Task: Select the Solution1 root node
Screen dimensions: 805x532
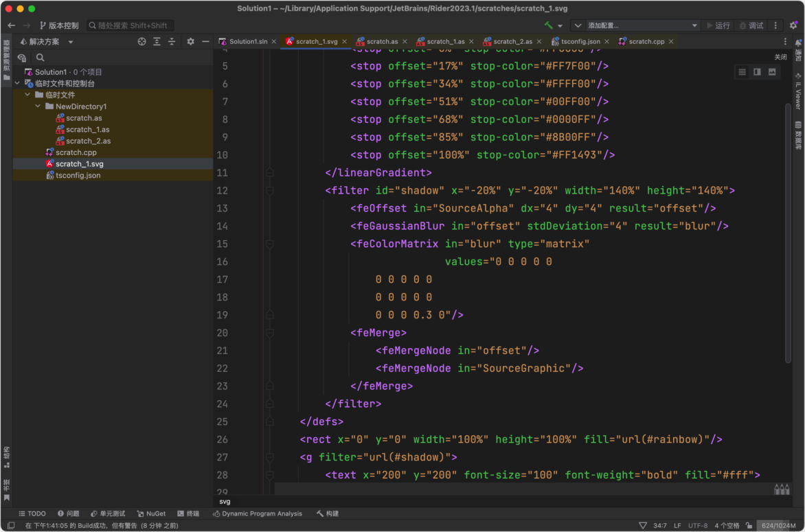Action: 51,72
